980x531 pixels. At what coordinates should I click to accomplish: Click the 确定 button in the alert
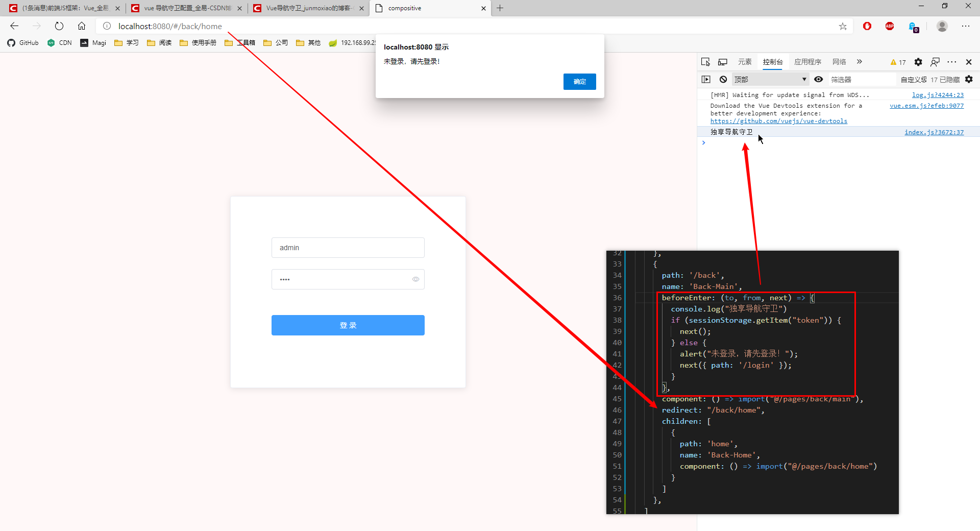pos(579,82)
